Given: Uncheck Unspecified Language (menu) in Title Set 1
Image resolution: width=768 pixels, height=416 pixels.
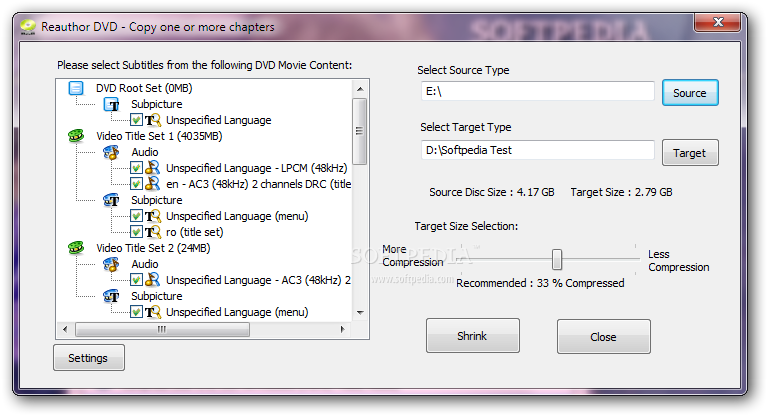Looking at the screenshot, I should point(136,216).
